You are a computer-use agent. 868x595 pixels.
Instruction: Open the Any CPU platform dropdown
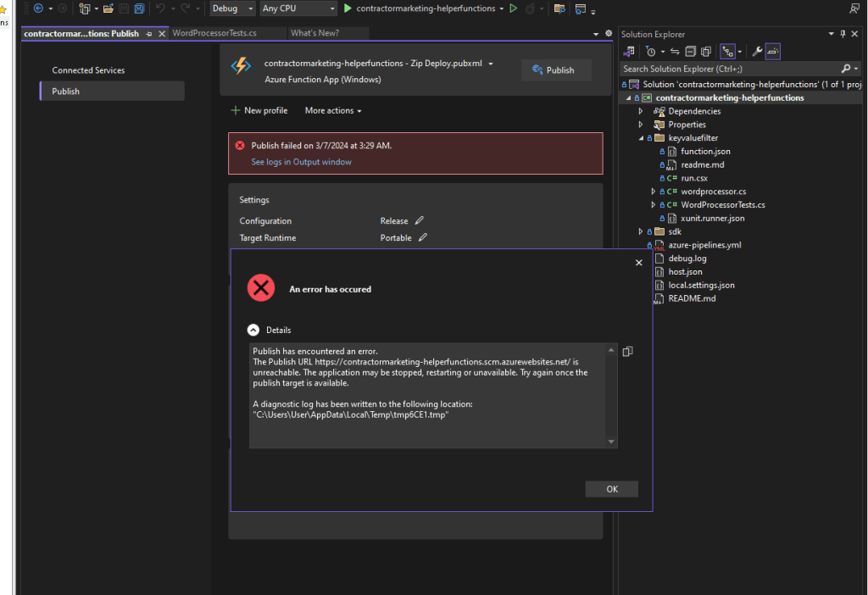point(298,8)
